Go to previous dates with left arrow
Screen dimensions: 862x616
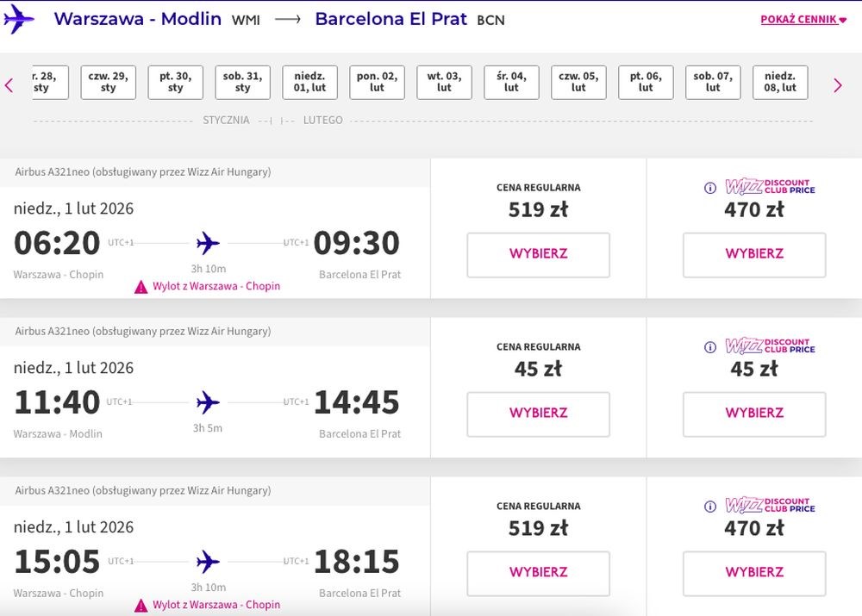pos(9,85)
